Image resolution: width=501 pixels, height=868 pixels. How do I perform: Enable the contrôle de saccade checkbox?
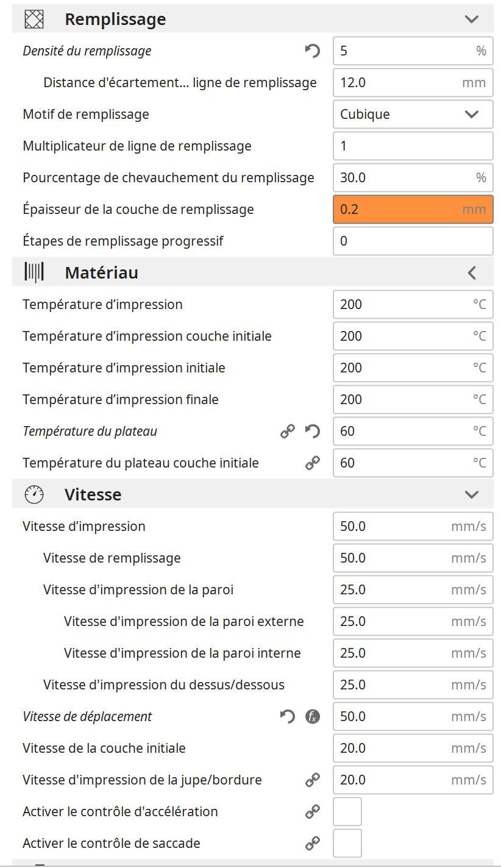pos(347,844)
